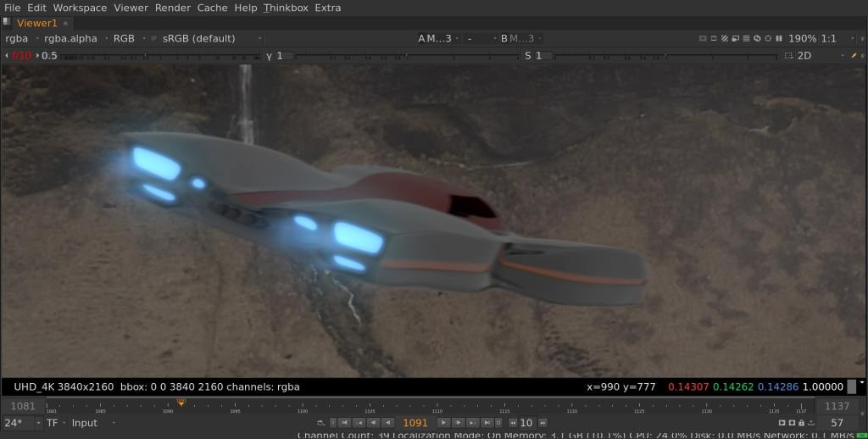The width and height of the screenshot is (868, 439).
Task: Skip forward by the 10-frame increment
Action: (542, 422)
